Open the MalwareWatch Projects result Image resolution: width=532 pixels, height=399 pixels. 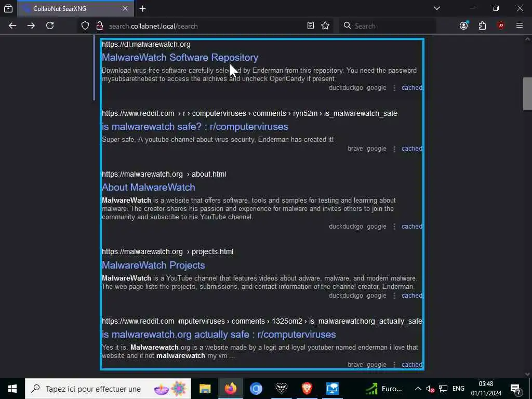click(153, 265)
